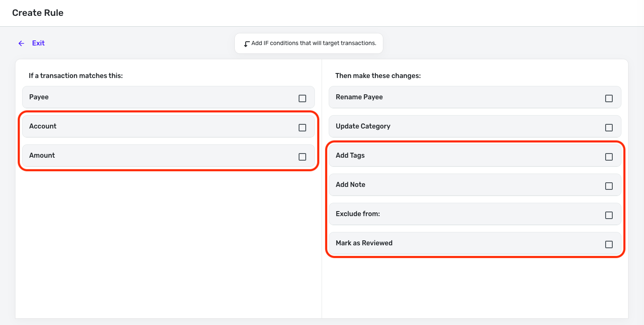Tick the Add Note checkbox
The width and height of the screenshot is (644, 325).
click(609, 186)
